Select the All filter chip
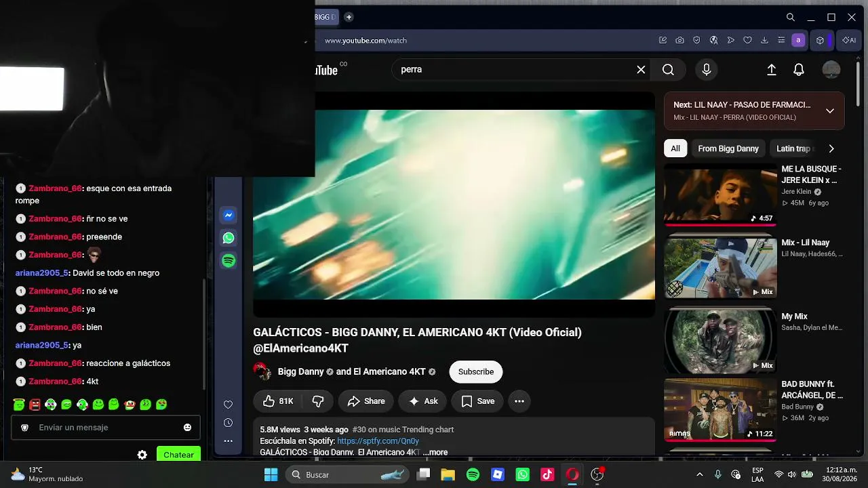 pos(675,148)
